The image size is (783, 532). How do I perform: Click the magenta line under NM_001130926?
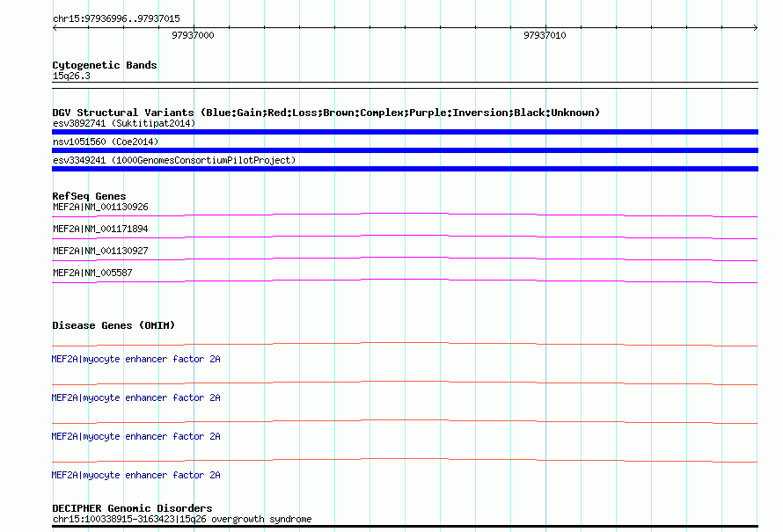405,215
